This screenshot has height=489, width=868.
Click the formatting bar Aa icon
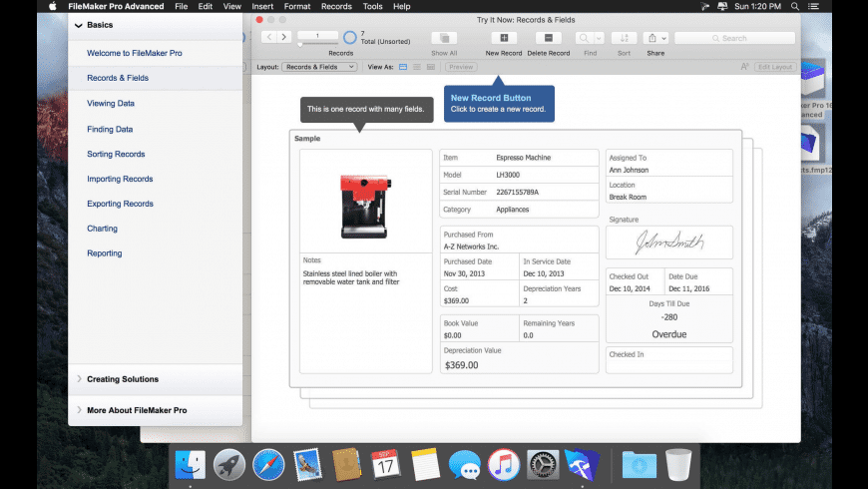[744, 67]
